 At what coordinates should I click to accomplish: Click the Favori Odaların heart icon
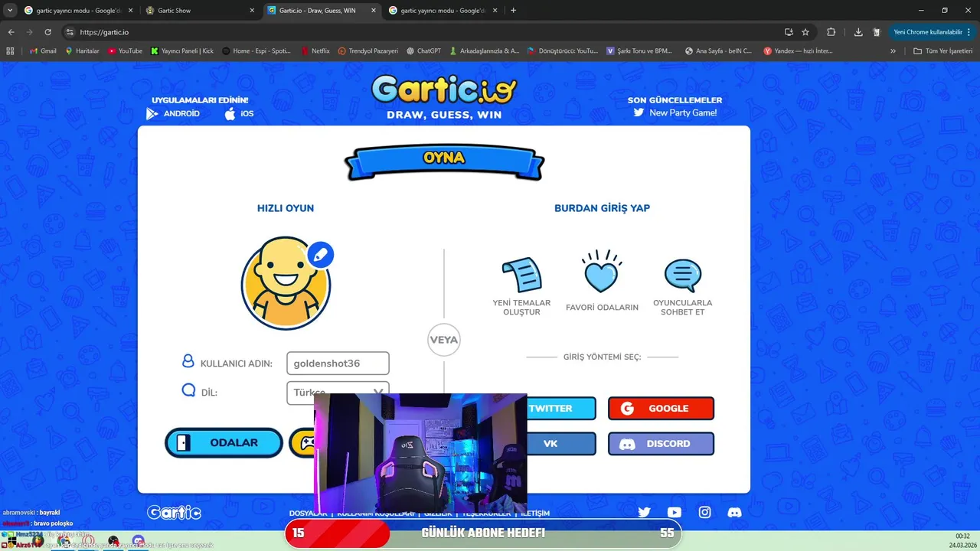(x=602, y=271)
